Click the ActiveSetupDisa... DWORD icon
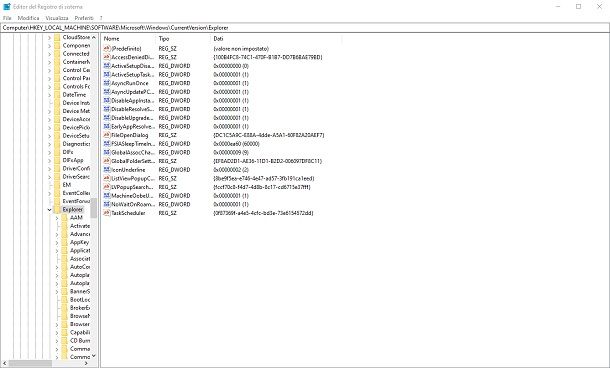Image resolution: width=610 pixels, height=368 pixels. click(x=107, y=66)
